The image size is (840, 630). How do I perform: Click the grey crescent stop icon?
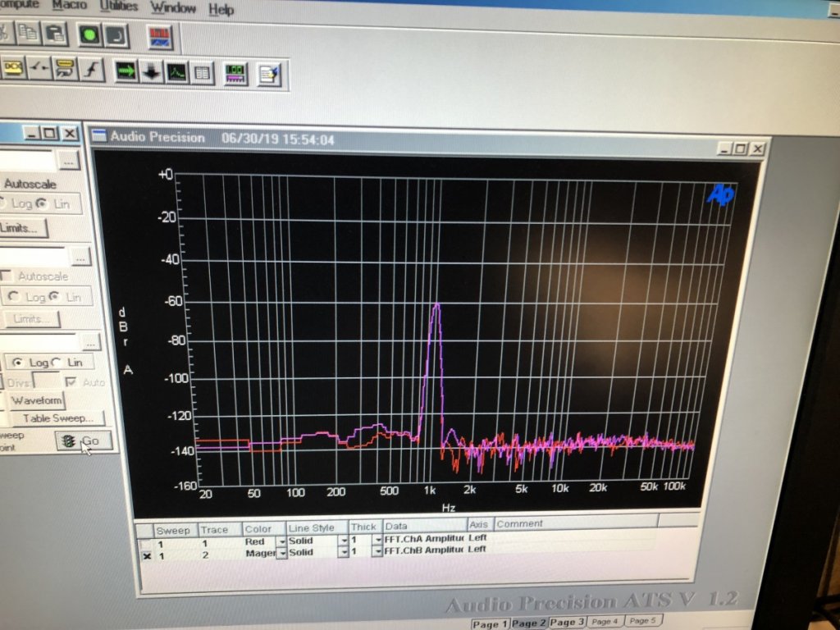[116, 36]
